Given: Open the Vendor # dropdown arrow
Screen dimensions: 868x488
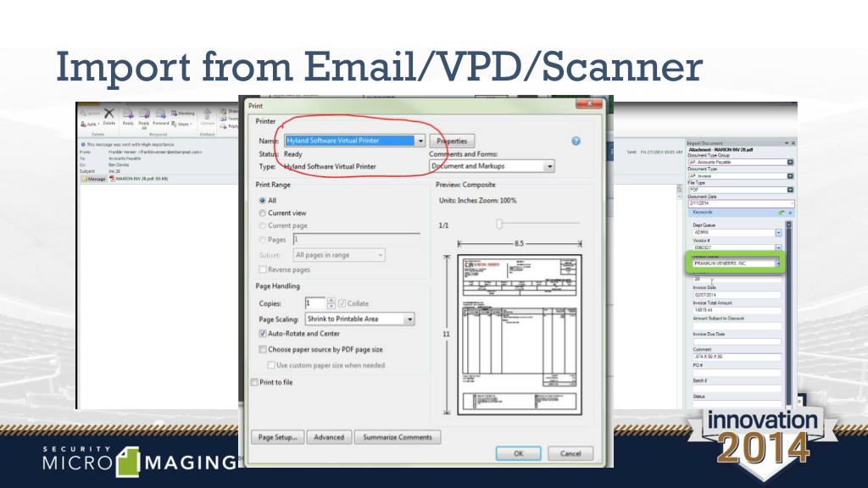Looking at the screenshot, I should (x=778, y=248).
